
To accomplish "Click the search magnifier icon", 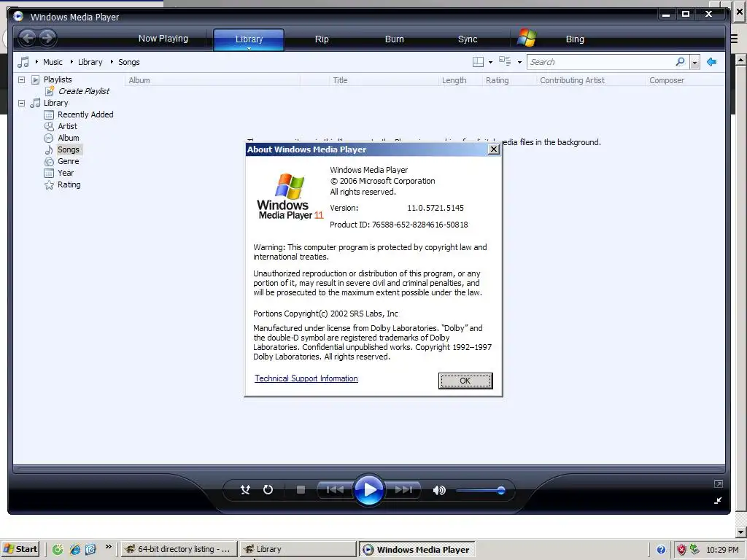I will tap(681, 62).
